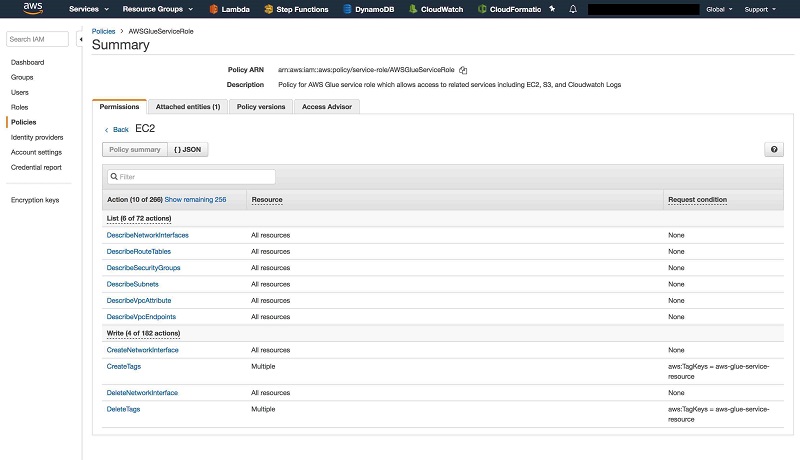Switch to the Attached entities (1) tab
The height and width of the screenshot is (460, 800).
[x=188, y=107]
